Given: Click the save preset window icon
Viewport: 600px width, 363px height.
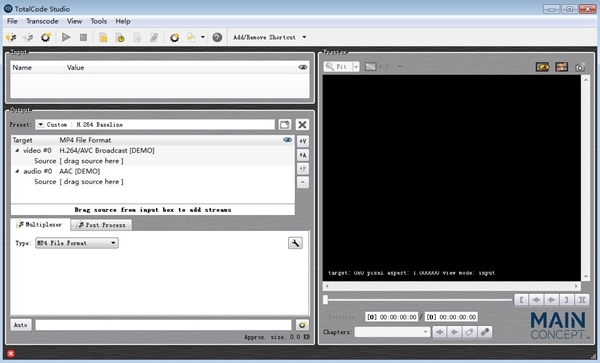Looking at the screenshot, I should (x=285, y=125).
